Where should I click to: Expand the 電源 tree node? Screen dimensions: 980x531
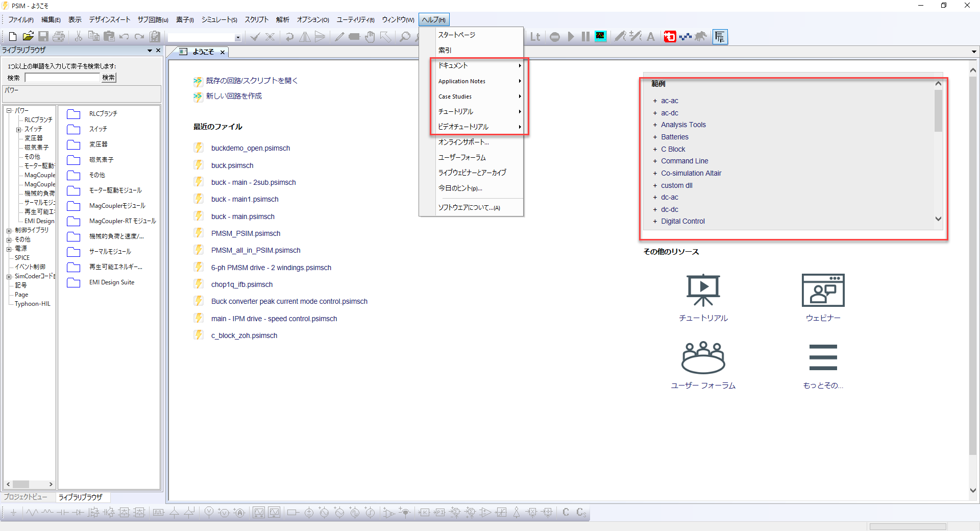pos(9,249)
